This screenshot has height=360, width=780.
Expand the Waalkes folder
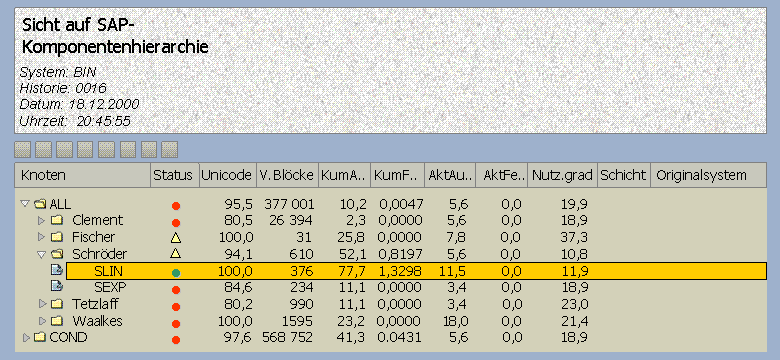point(42,320)
